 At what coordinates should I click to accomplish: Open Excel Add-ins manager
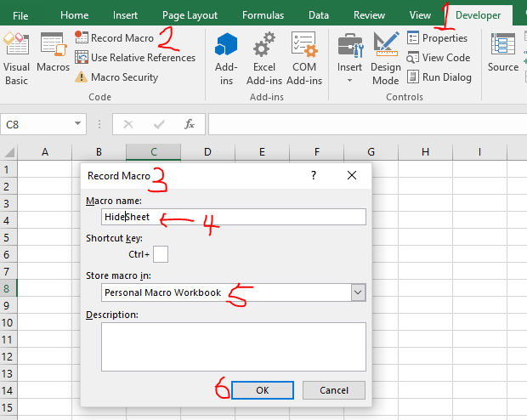(x=264, y=59)
